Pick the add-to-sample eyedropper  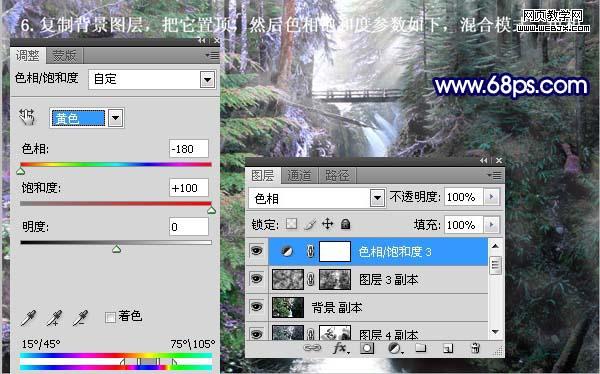(x=54, y=318)
